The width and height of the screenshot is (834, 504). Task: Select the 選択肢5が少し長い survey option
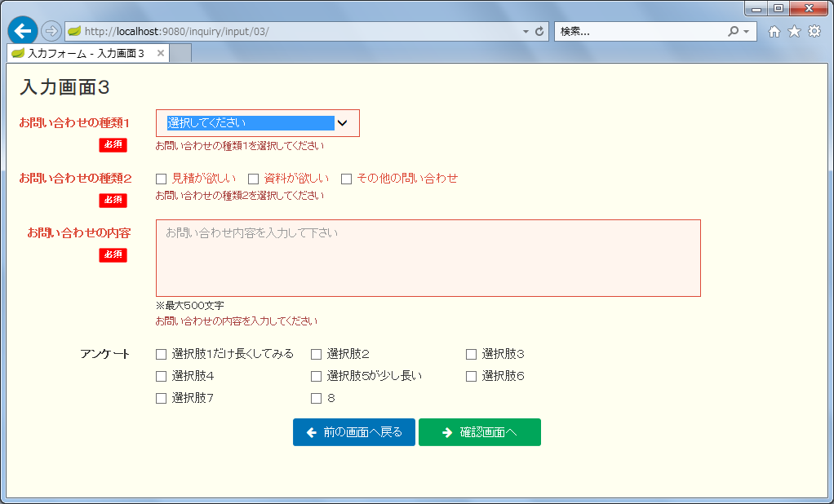(316, 376)
